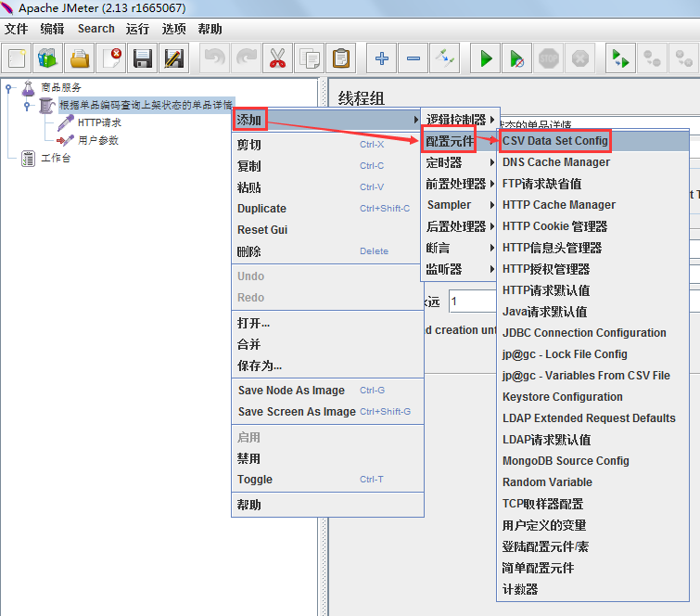The width and height of the screenshot is (700, 616).
Task: Select the HTTP请求 tree node
Action: click(x=98, y=122)
